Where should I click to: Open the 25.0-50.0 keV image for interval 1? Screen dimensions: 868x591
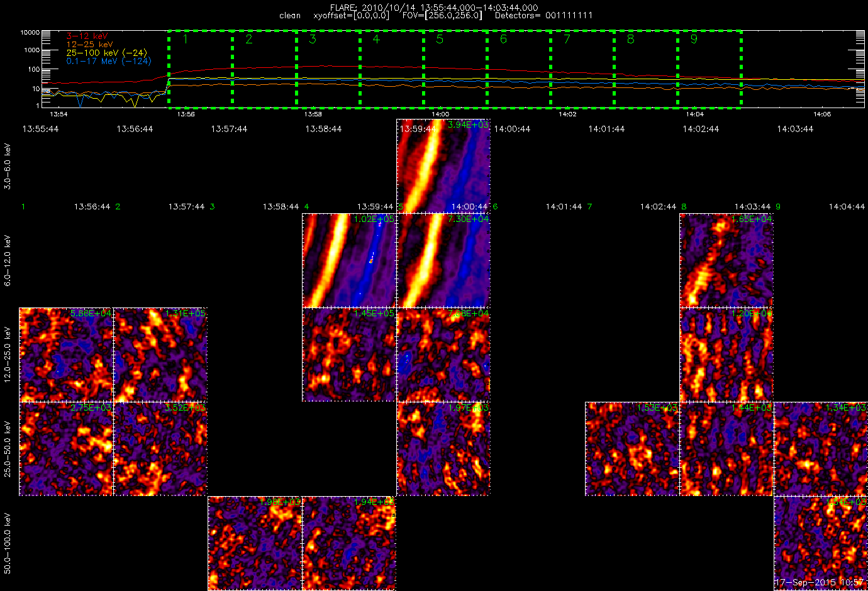click(x=66, y=449)
